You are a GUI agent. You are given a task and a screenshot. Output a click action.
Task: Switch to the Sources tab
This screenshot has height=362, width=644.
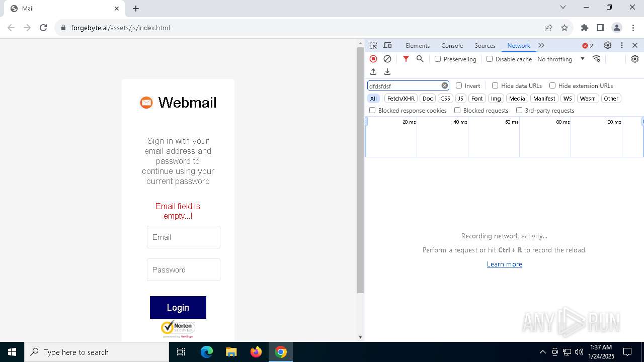[x=485, y=45]
